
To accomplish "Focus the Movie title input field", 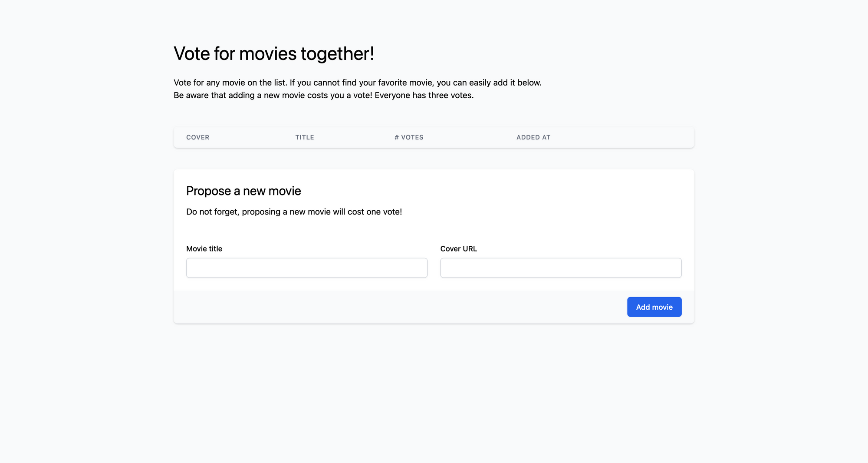I will coord(307,268).
